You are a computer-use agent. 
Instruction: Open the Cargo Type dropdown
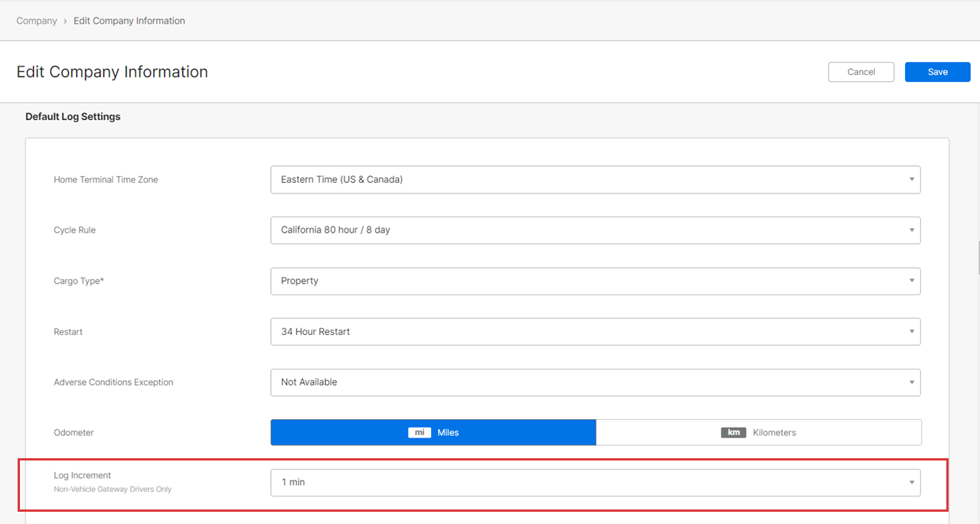tap(596, 281)
